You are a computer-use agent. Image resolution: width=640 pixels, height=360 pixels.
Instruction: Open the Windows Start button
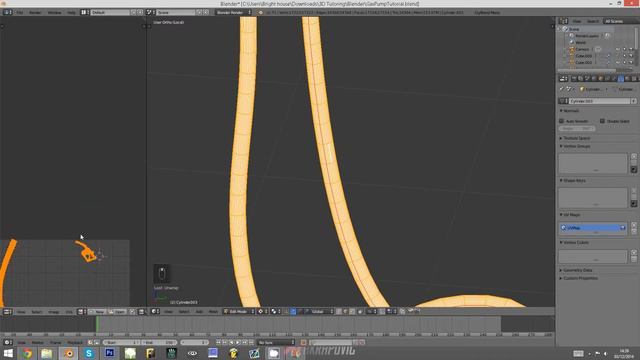pos(8,353)
